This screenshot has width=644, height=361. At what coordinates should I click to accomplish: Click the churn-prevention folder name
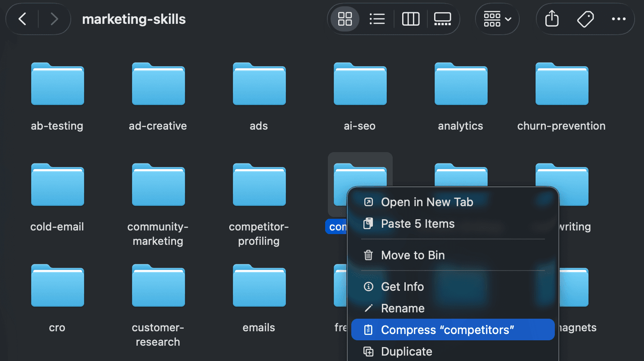point(562,126)
